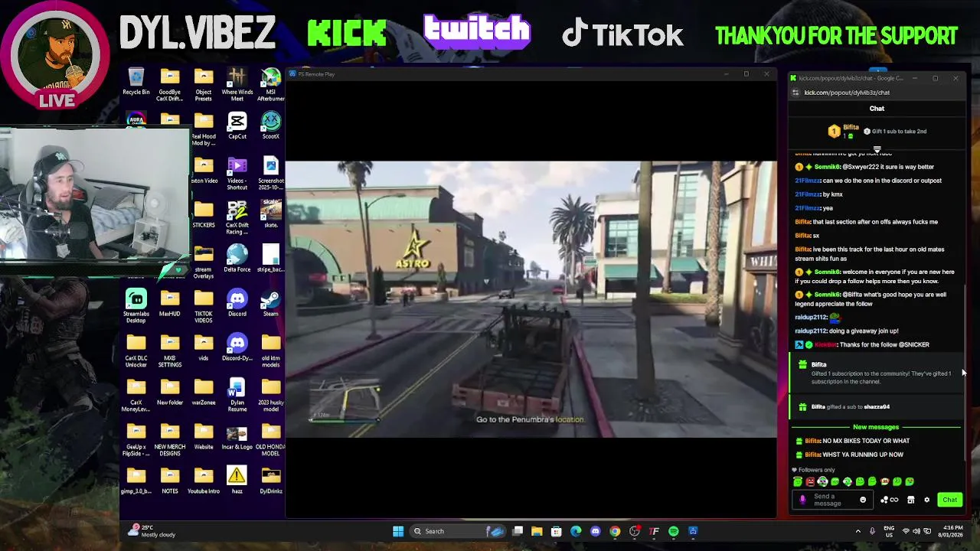Click Somnik6 username in welcome message
Viewport: 980px width, 551px height.
(828, 272)
